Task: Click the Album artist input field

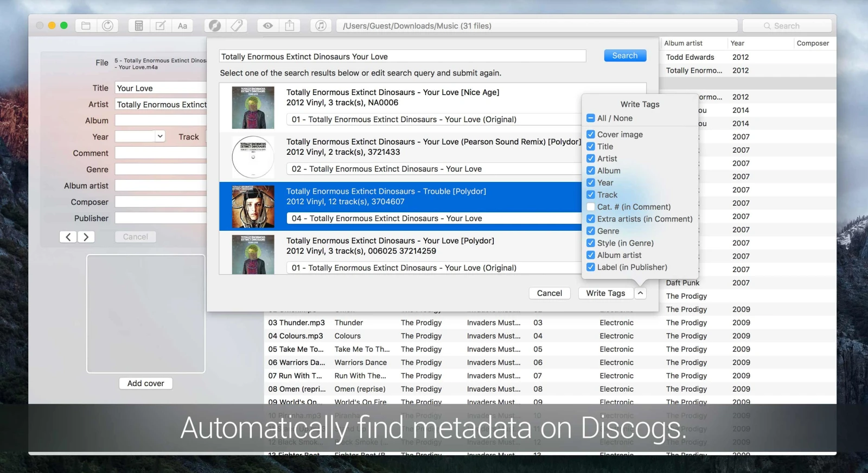Action: click(161, 186)
